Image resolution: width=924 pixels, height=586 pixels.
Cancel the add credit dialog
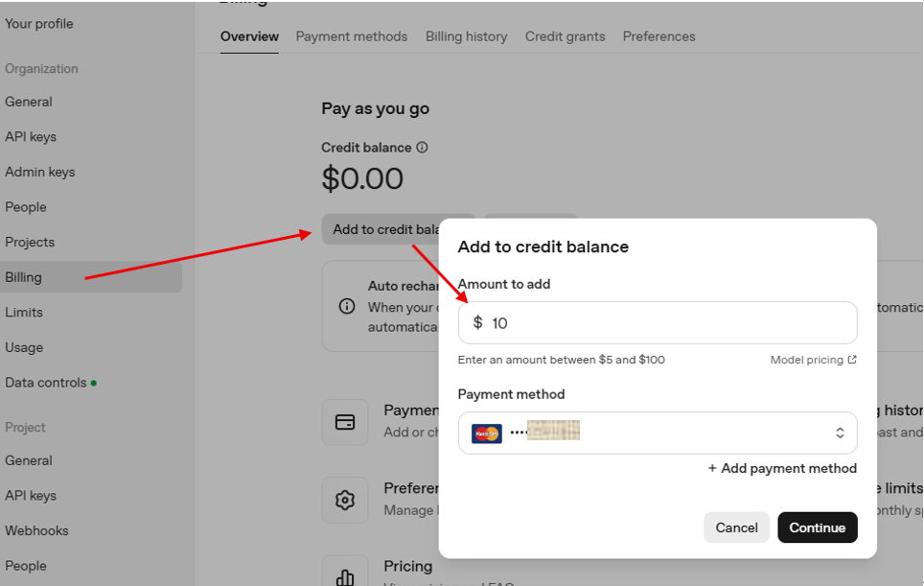[736, 527]
